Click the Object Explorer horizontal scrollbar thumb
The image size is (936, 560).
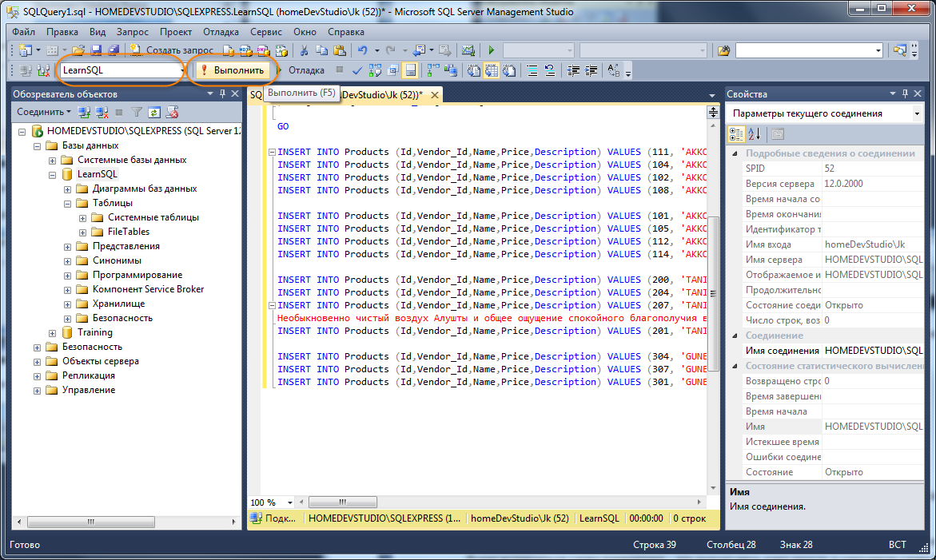tap(91, 522)
